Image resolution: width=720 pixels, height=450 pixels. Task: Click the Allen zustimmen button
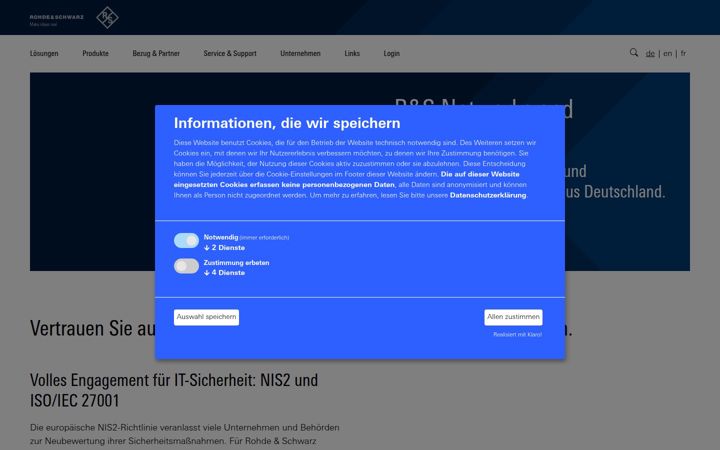click(513, 317)
